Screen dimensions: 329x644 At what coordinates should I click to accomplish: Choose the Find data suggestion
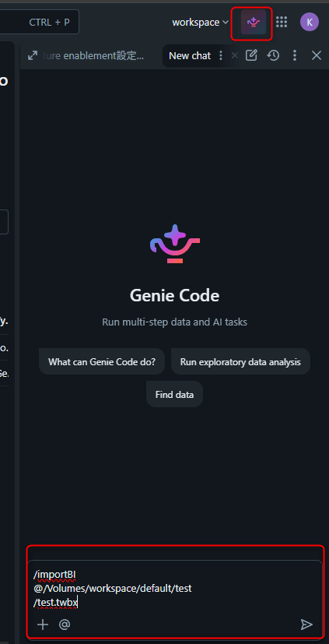(174, 394)
